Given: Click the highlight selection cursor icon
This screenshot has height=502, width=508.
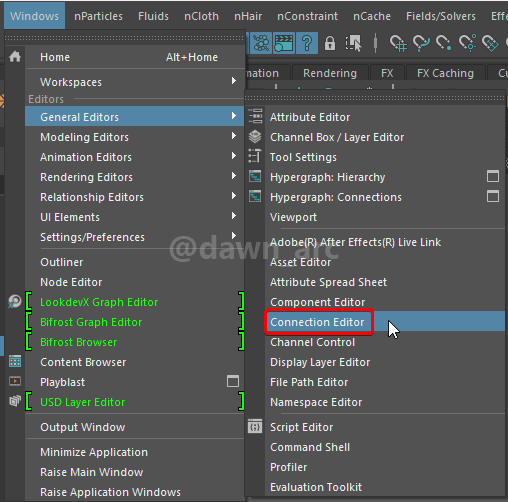Looking at the screenshot, I should (353, 43).
